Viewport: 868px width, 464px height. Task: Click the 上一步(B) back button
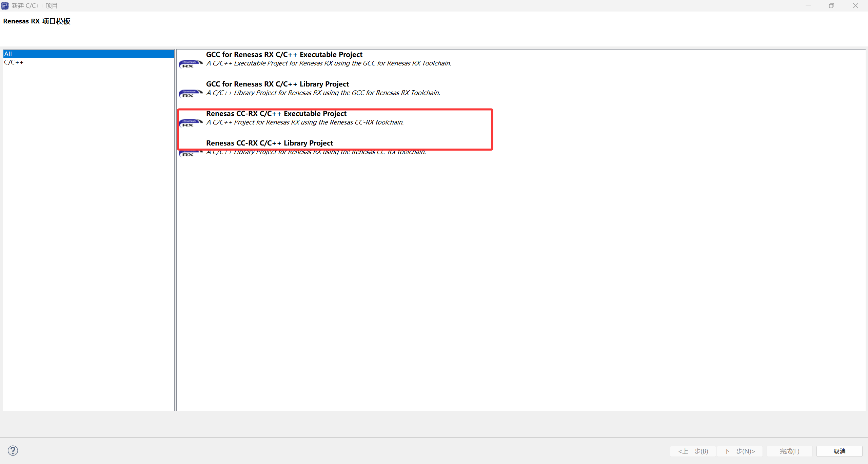(x=693, y=451)
